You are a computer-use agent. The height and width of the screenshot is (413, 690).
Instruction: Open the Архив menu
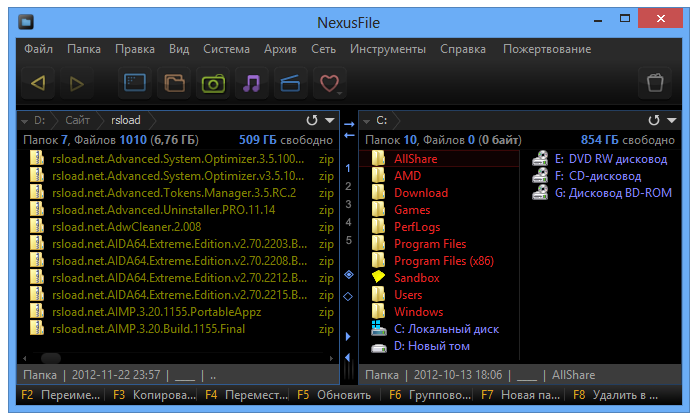tap(280, 49)
